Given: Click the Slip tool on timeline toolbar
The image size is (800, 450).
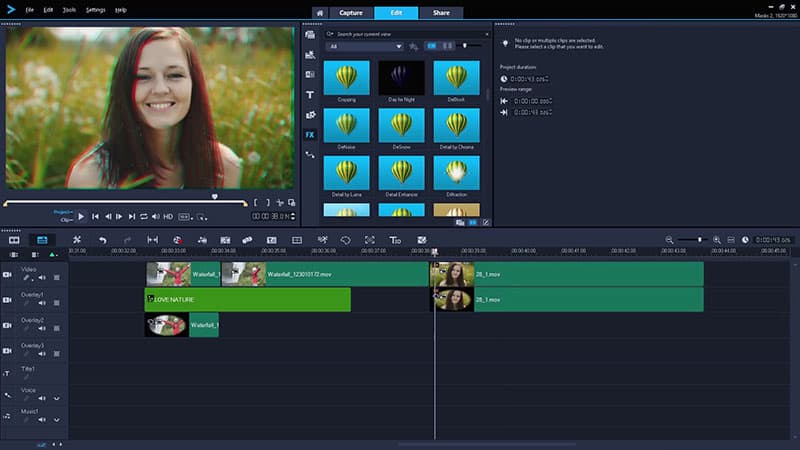Looking at the screenshot, I should point(152,240).
